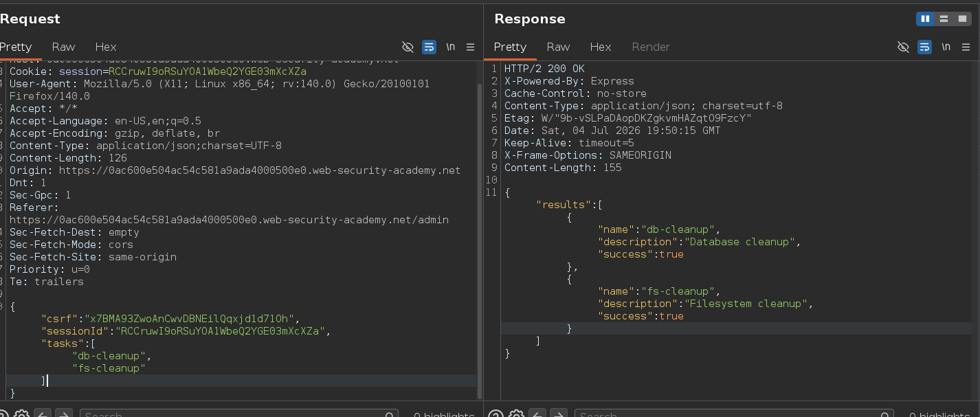The image size is (980, 417).
Task: Click the "Database cleanup" description line
Action: [700, 242]
